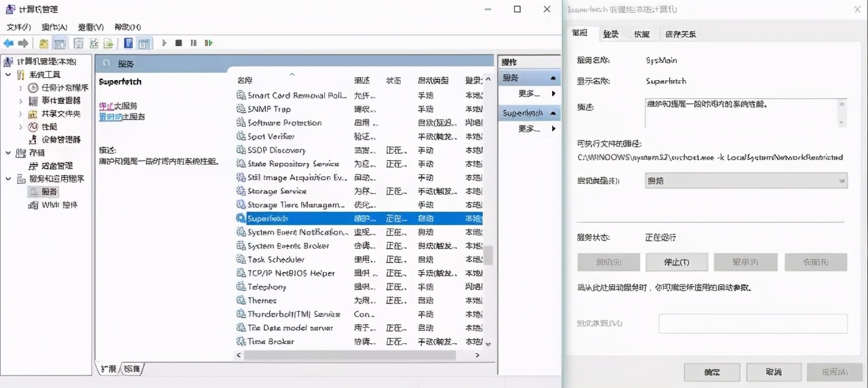Click the services list vertical scrollbar thumb
This screenshot has height=388, width=868.
[488, 254]
